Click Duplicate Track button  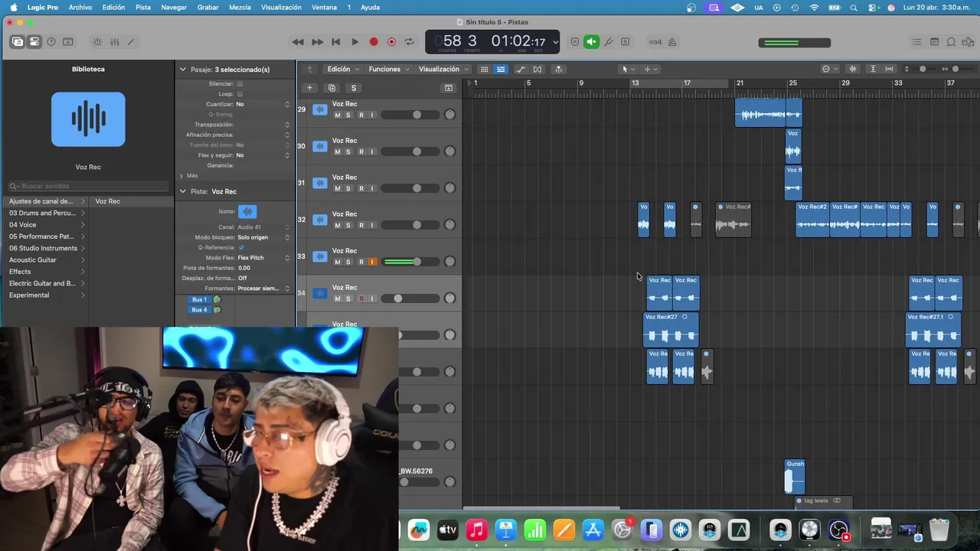click(332, 88)
